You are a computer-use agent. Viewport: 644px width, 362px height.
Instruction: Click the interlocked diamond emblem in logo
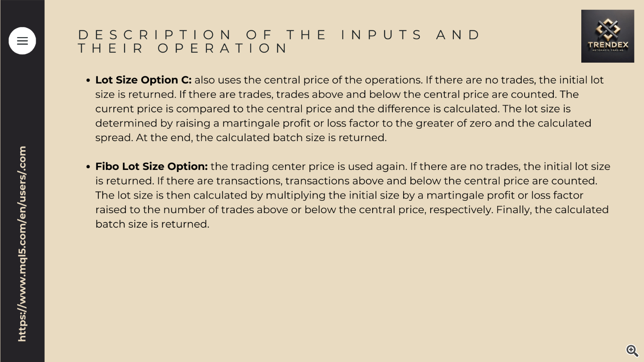click(x=608, y=29)
